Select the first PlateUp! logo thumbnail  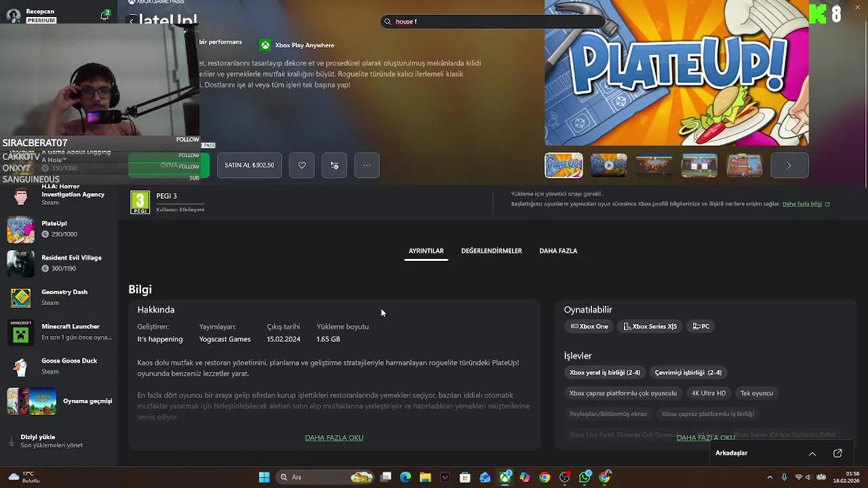click(564, 165)
